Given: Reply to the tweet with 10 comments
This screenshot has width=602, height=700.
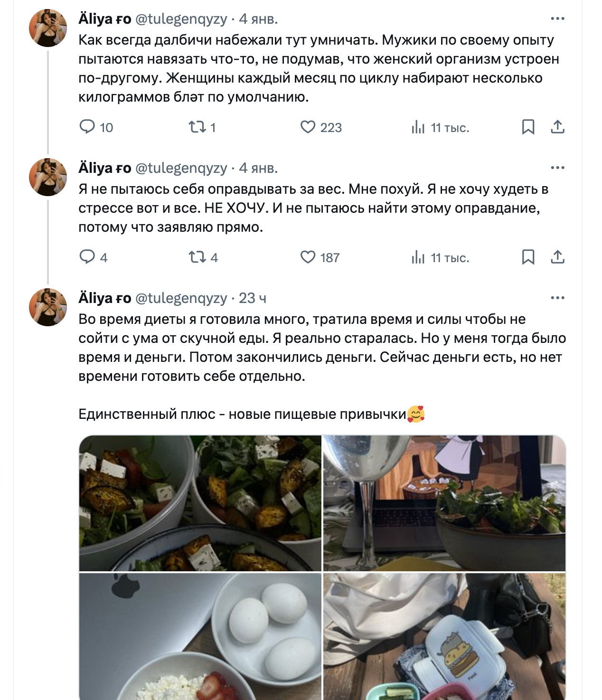Looking at the screenshot, I should pyautogui.click(x=87, y=127).
